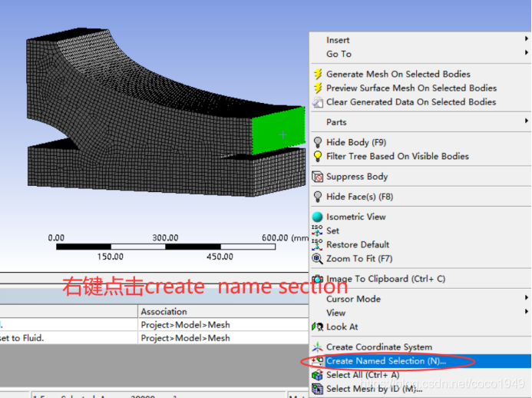Click the lightning icon beside Preview Surface Mesh
This screenshot has width=532, height=398.
[x=318, y=88]
